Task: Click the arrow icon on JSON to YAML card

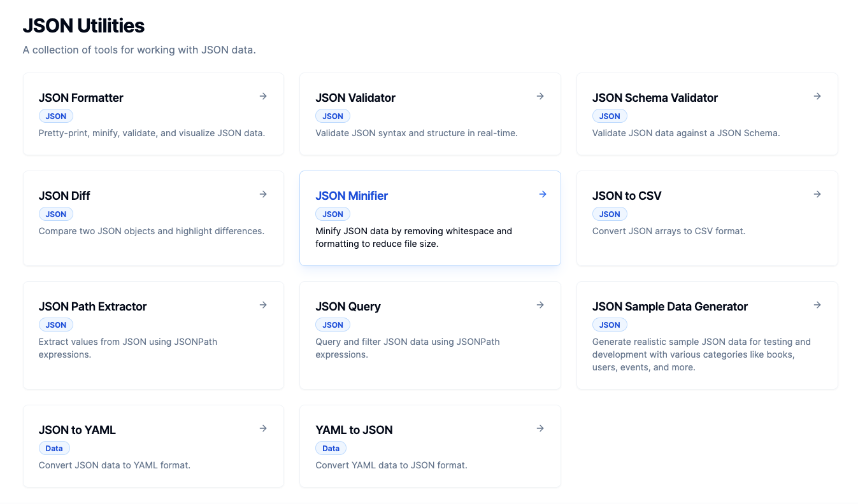Action: (263, 428)
